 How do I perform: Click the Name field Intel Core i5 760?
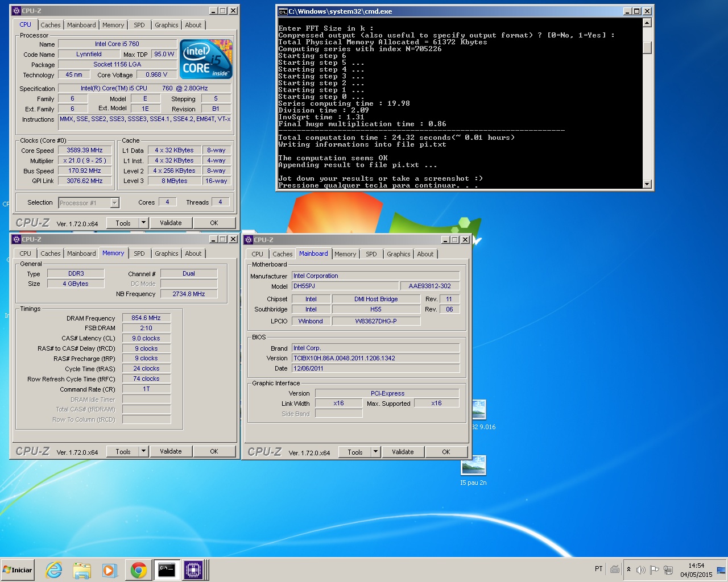coord(117,44)
